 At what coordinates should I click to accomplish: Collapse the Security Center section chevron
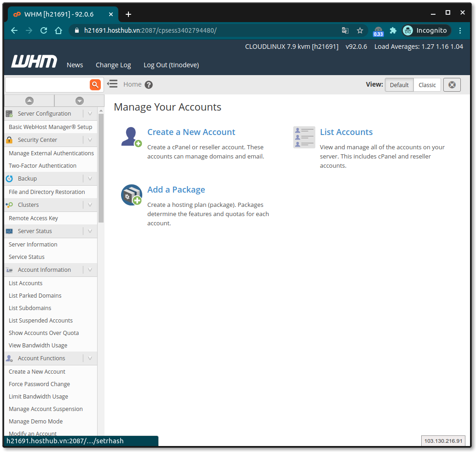pos(90,140)
